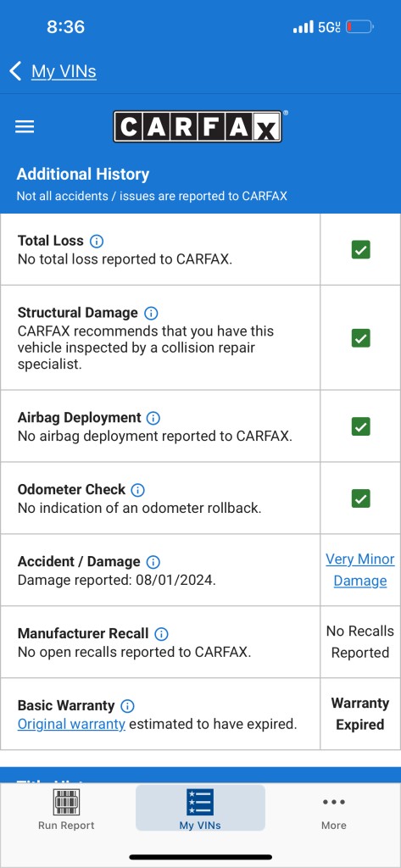Viewport: 401px width, 868px height.
Task: Click the Structural Damage green checkbox
Action: pyautogui.click(x=360, y=338)
